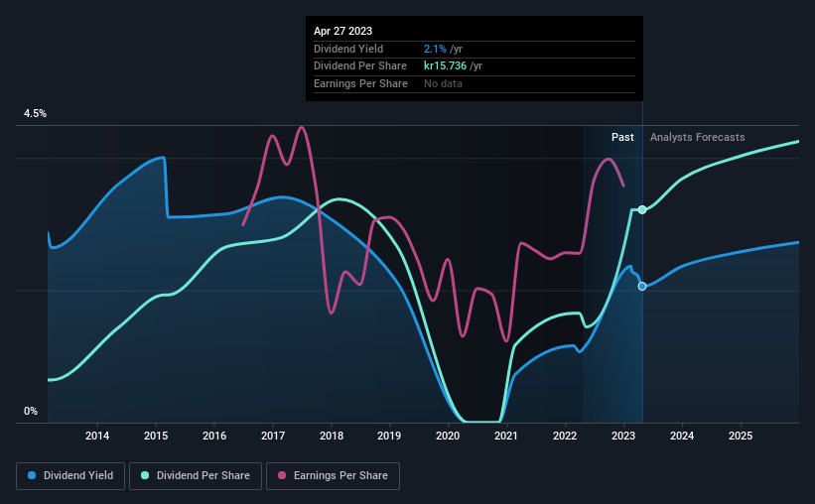This screenshot has width=815, height=504.
Task: Click the 2017 x-axis label
Action: 273,436
